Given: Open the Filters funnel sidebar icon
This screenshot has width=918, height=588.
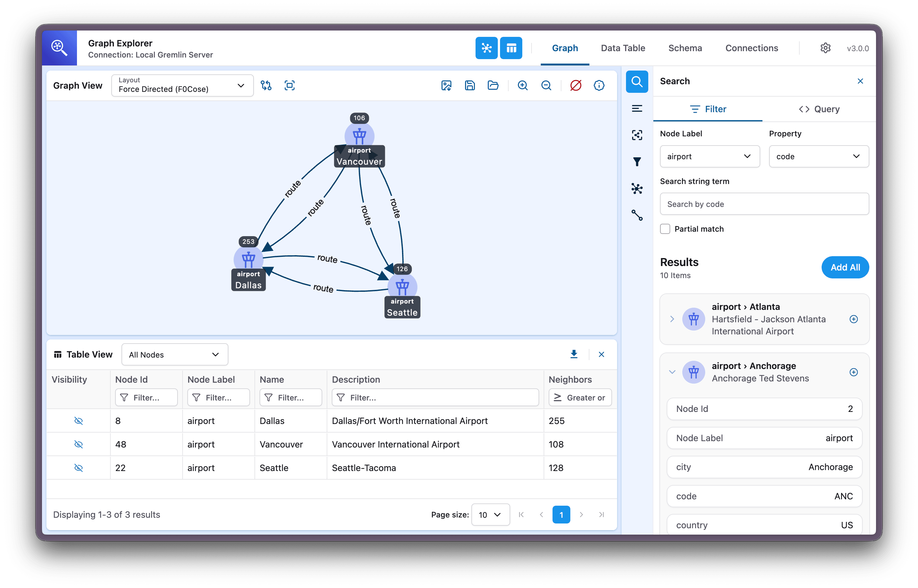Looking at the screenshot, I should [x=637, y=162].
